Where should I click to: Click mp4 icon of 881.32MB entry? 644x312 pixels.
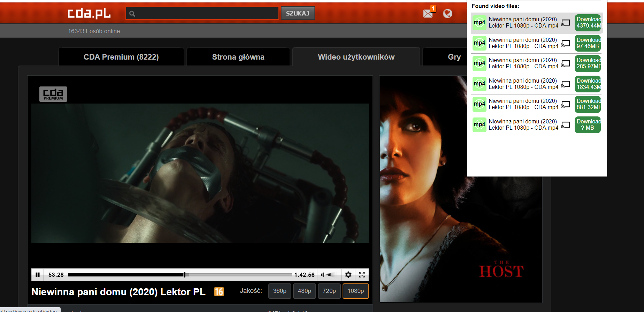[480, 104]
